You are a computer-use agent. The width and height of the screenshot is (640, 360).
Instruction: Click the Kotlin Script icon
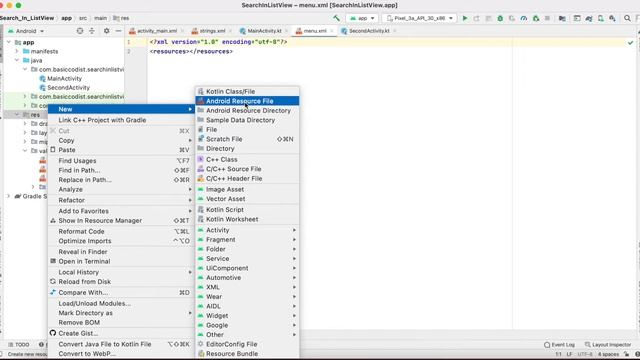(200, 209)
